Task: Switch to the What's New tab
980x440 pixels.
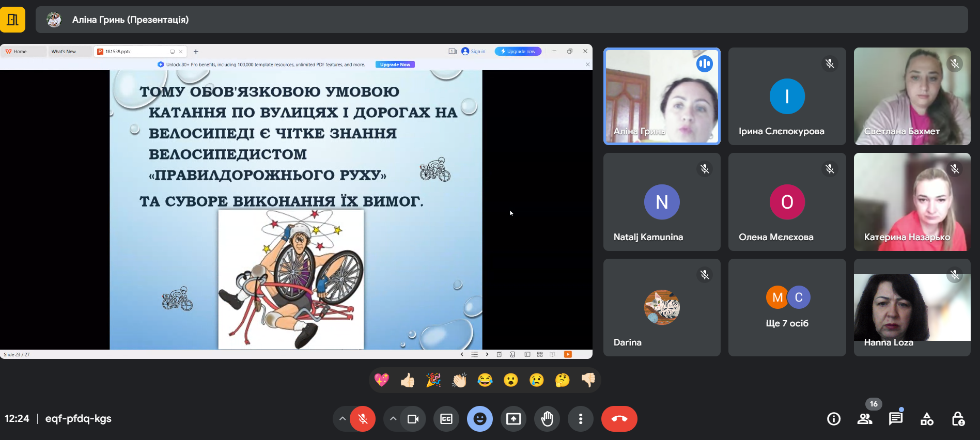Action: [64, 52]
